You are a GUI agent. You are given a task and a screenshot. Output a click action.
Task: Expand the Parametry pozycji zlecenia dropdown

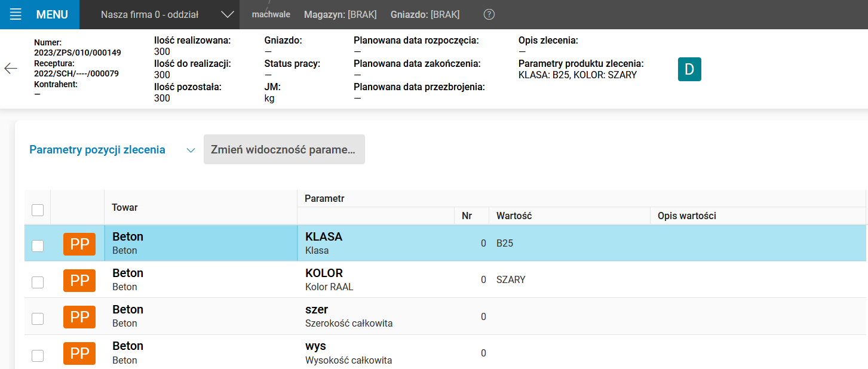190,150
